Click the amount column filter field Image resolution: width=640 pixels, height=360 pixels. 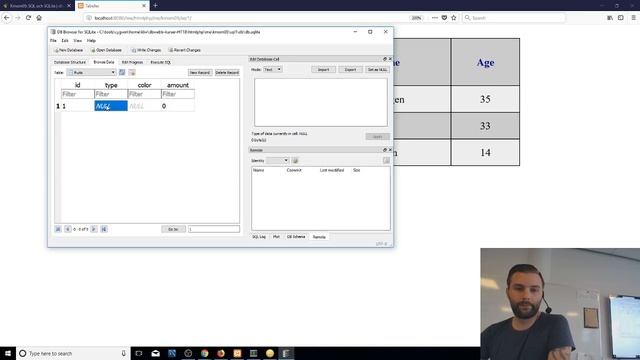(x=178, y=94)
